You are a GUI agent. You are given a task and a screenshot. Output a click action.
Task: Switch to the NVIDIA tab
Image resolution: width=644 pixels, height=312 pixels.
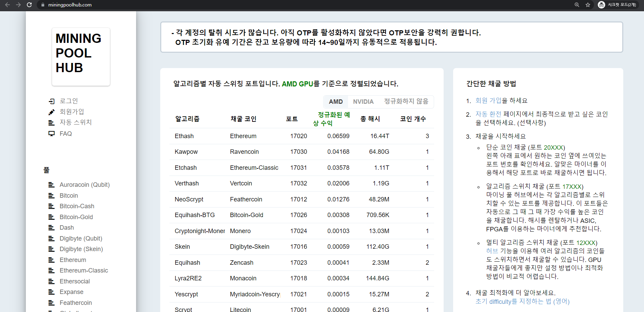[x=363, y=102]
